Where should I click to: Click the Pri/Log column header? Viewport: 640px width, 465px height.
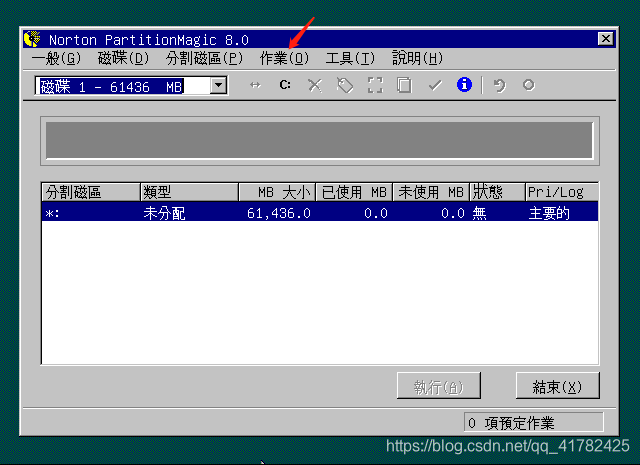pyautogui.click(x=562, y=192)
